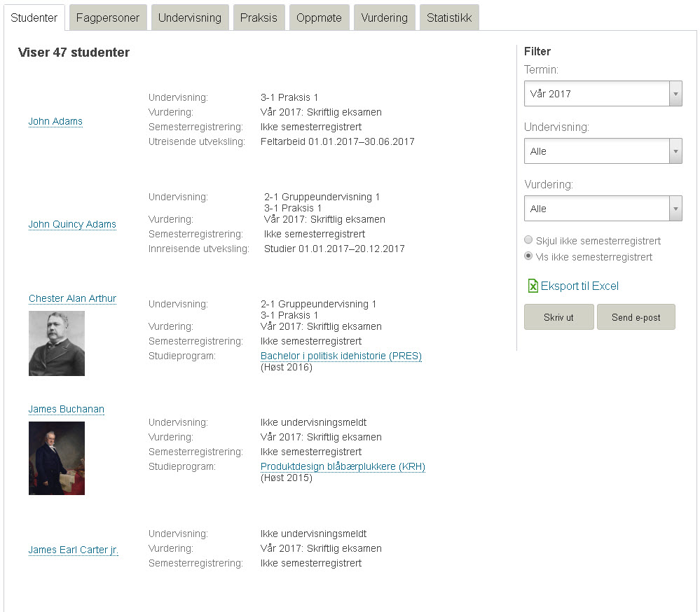Click the 'Skriv ut' button
Screen dimensions: 700x612
tap(558, 317)
